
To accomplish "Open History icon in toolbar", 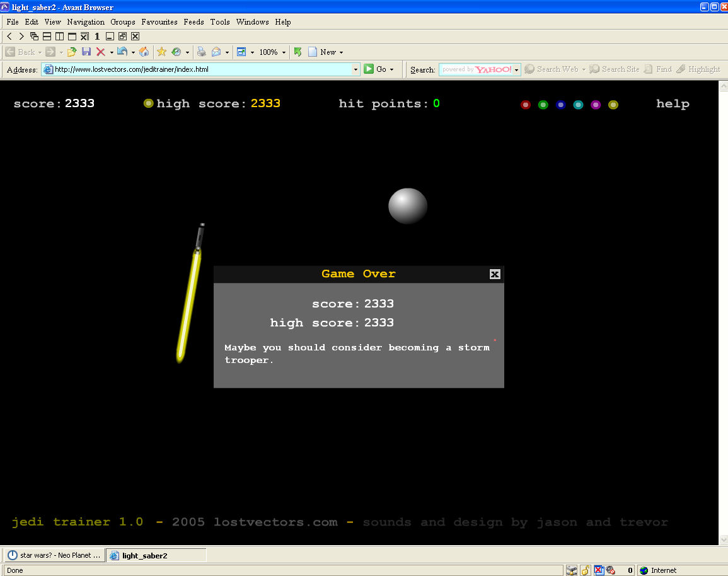I will [x=176, y=52].
